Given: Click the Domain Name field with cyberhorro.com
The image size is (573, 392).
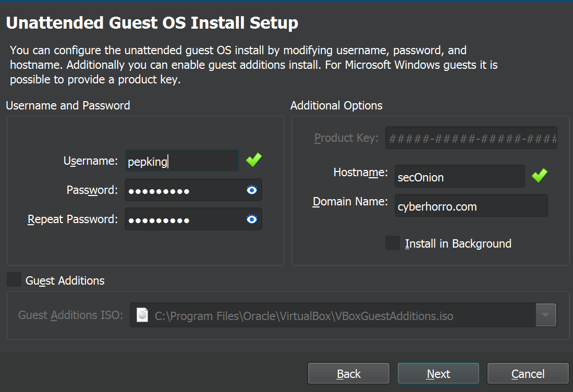Looking at the screenshot, I should point(470,206).
